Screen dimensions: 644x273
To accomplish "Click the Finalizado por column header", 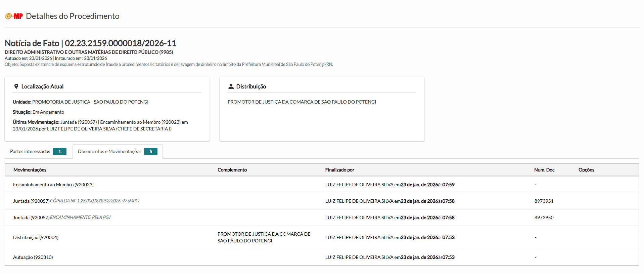I will click(339, 170).
